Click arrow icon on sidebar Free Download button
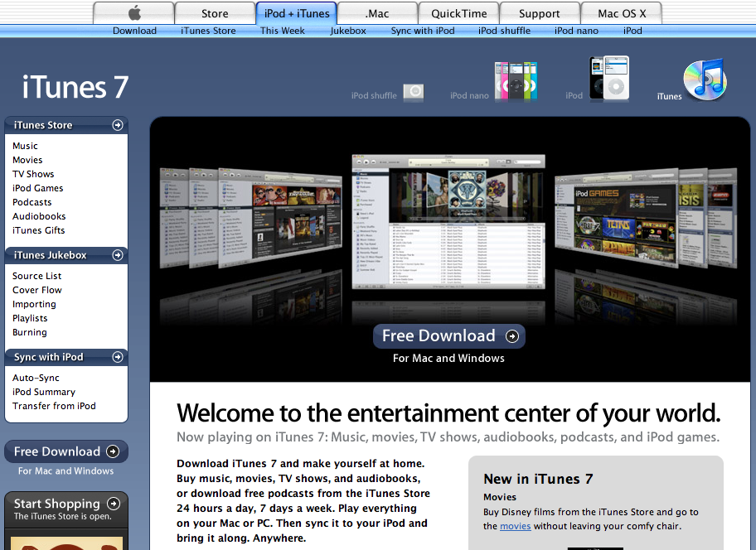Viewport: 756px width, 550px height. coord(113,451)
